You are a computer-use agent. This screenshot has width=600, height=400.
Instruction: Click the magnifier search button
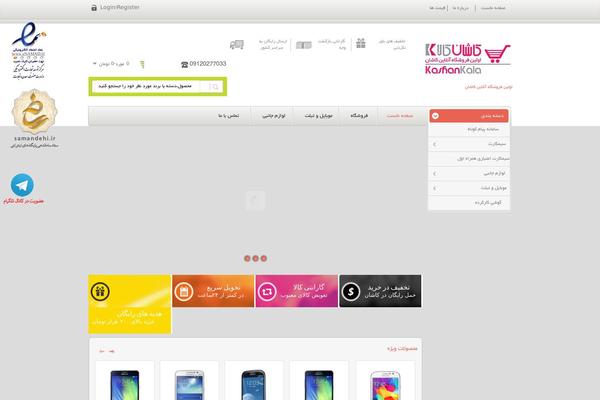tap(215, 87)
